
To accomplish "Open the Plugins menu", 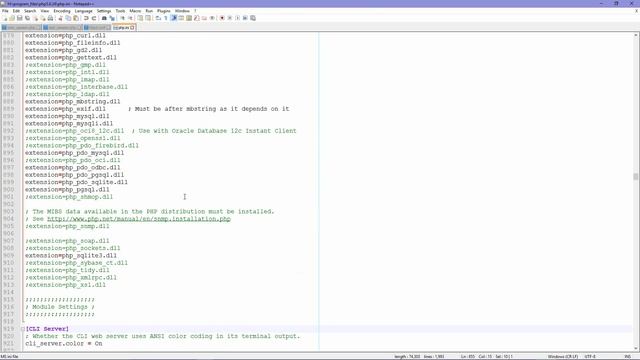I will coord(164,11).
